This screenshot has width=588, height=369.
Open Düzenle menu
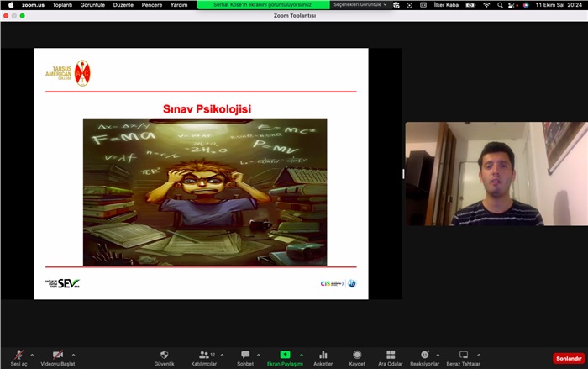point(123,5)
